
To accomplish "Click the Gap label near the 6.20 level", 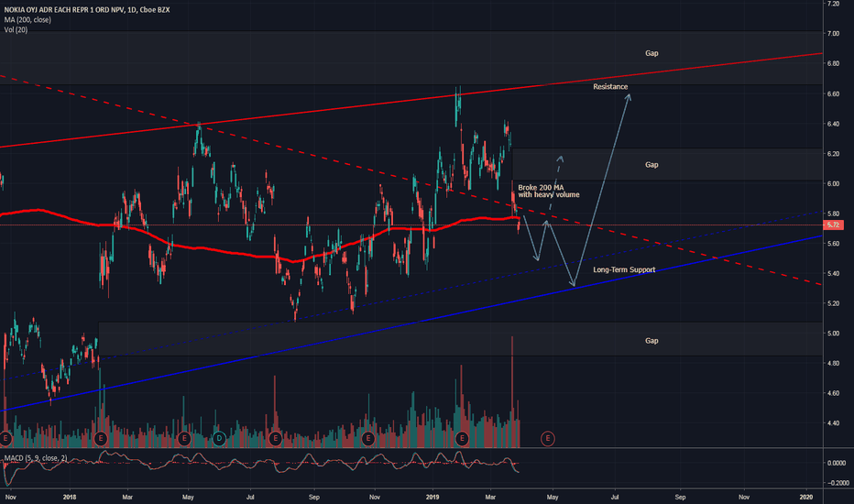I will tap(651, 165).
